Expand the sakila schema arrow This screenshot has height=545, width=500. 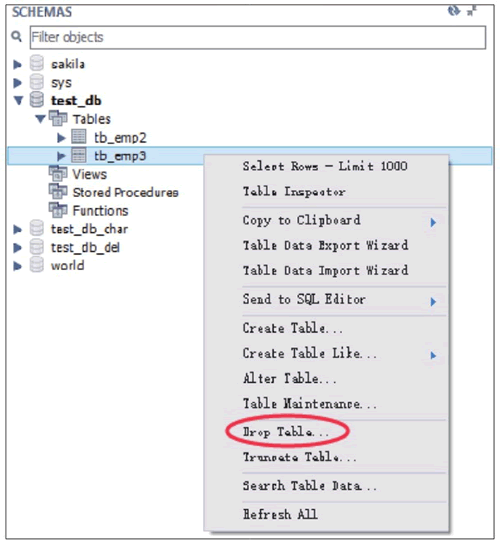(x=17, y=64)
